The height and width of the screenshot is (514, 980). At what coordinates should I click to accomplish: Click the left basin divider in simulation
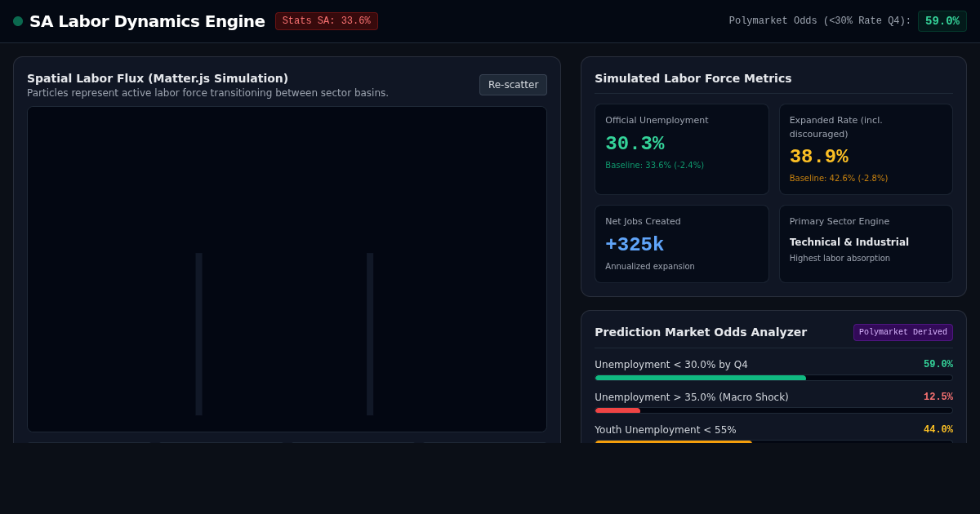[x=198, y=334]
